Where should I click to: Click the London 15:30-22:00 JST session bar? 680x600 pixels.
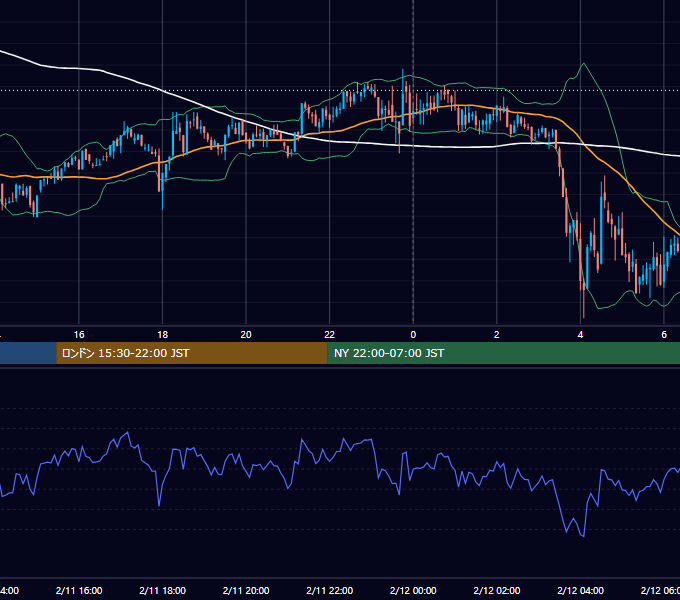pyautogui.click(x=192, y=353)
